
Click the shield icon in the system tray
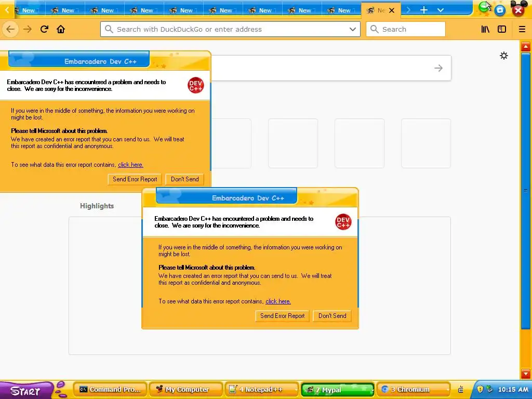pos(480,389)
